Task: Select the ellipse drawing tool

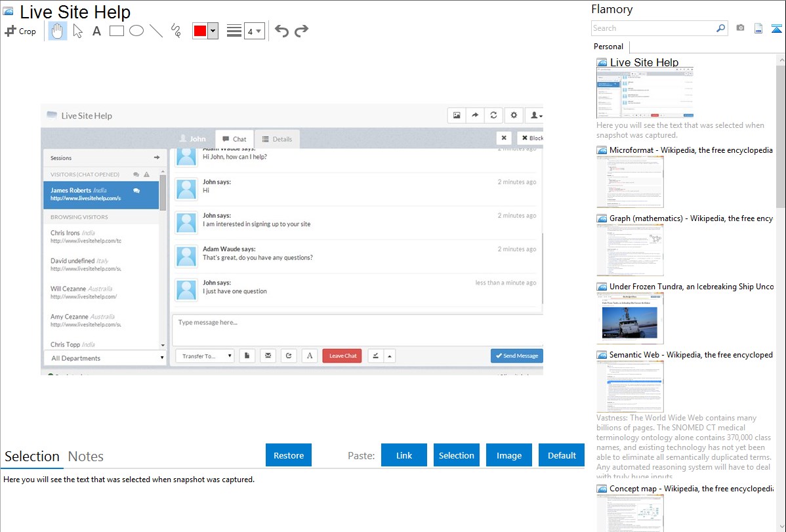Action: 136,31
